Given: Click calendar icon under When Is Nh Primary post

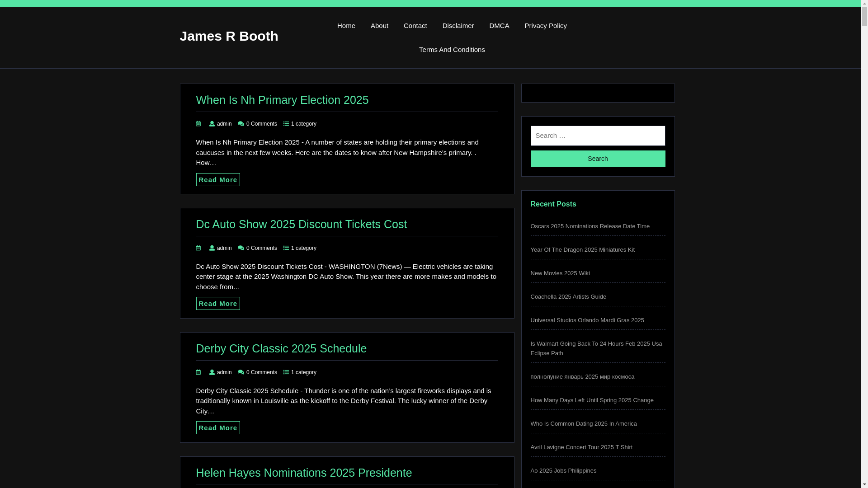Looking at the screenshot, I should 198,123.
